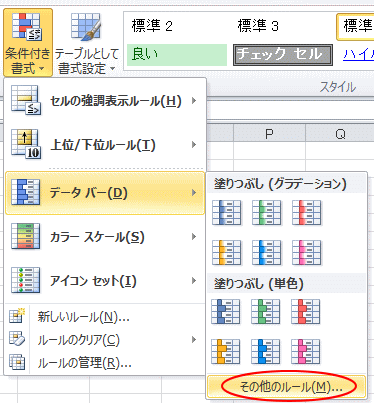The width and height of the screenshot is (374, 403).
Task: Select the 標準 2 cell style
Action: click(x=177, y=26)
